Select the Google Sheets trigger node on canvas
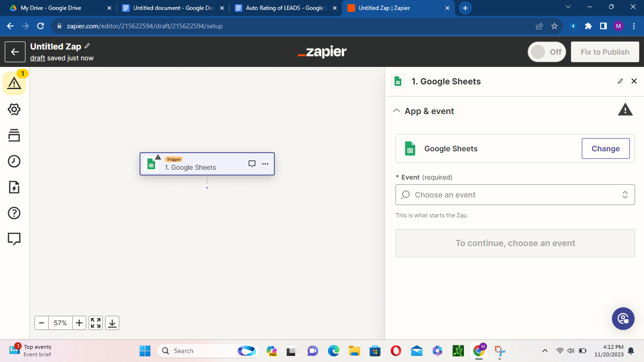Screen dimensions: 644x362 pos(207,164)
